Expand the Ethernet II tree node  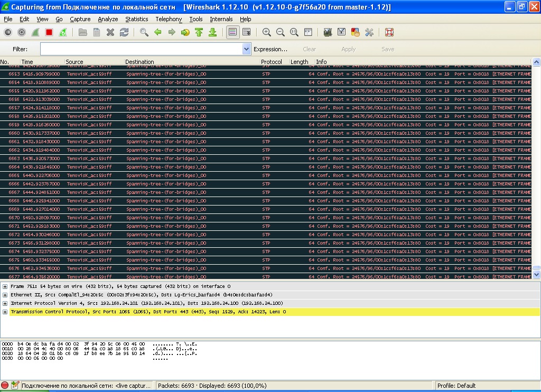(5, 295)
